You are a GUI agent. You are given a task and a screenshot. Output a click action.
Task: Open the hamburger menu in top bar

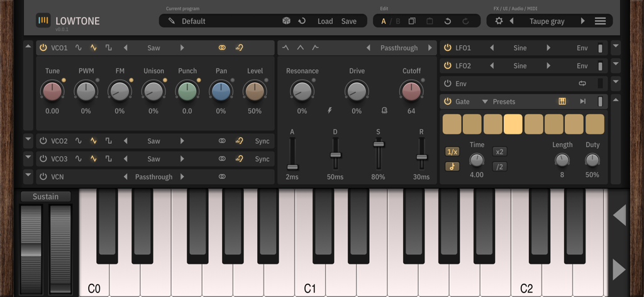(601, 21)
